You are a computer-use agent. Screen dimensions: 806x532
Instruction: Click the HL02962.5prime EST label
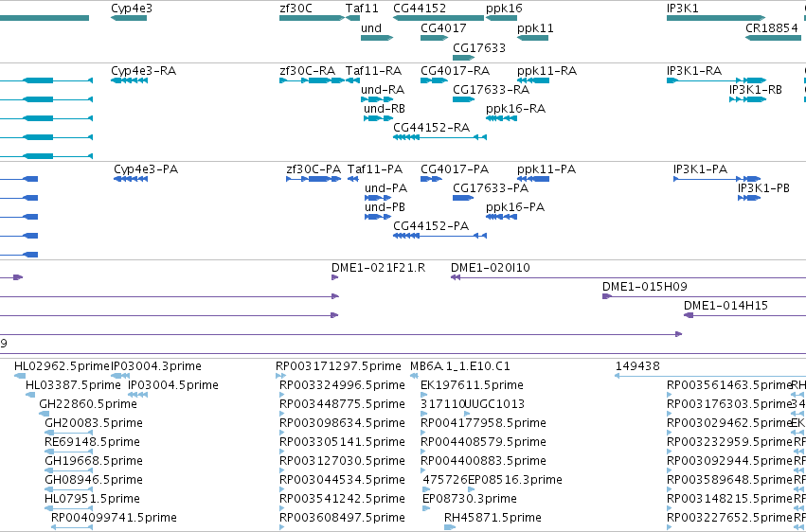pos(62,366)
